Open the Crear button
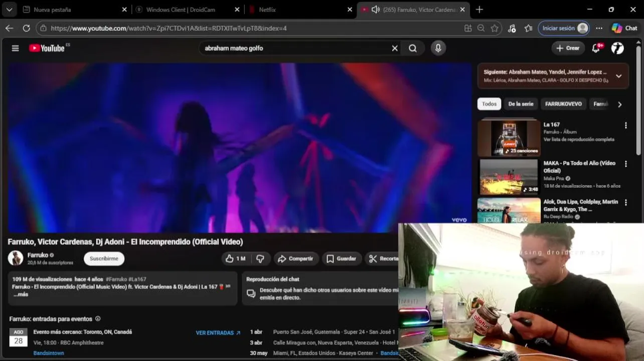Viewport: 644px width, 361px height. [x=568, y=48]
